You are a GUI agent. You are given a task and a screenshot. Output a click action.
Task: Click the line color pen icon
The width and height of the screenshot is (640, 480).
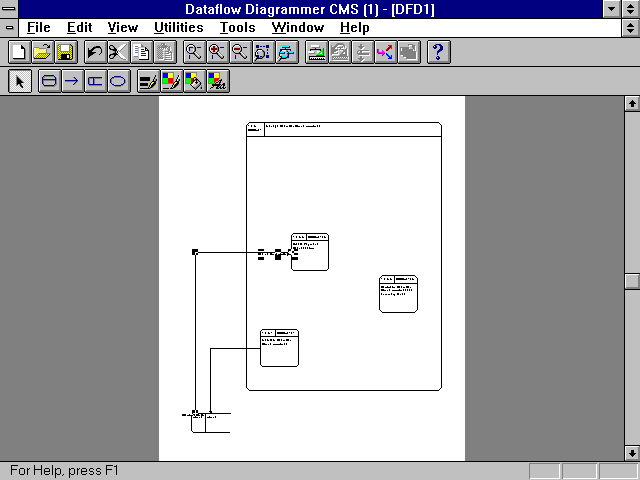[x=171, y=82]
